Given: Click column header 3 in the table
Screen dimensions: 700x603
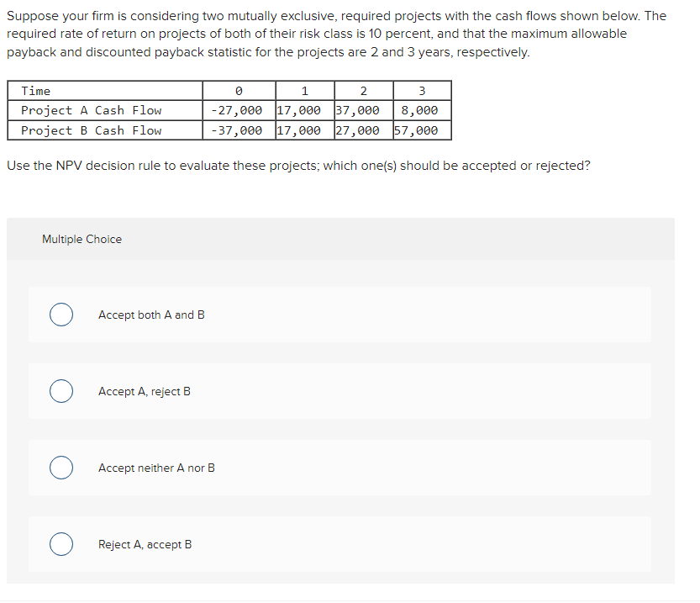Looking at the screenshot, I should coord(422,91).
